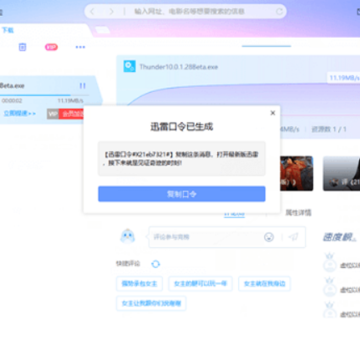Click the 迅雷口令 message text box
The width and height of the screenshot is (360, 360).
(x=182, y=158)
